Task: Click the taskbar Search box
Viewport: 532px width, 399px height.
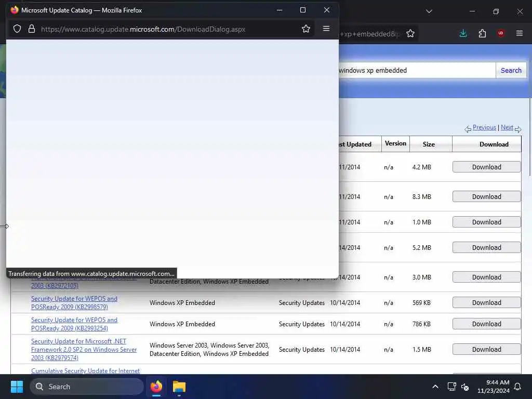Action: 87,387
